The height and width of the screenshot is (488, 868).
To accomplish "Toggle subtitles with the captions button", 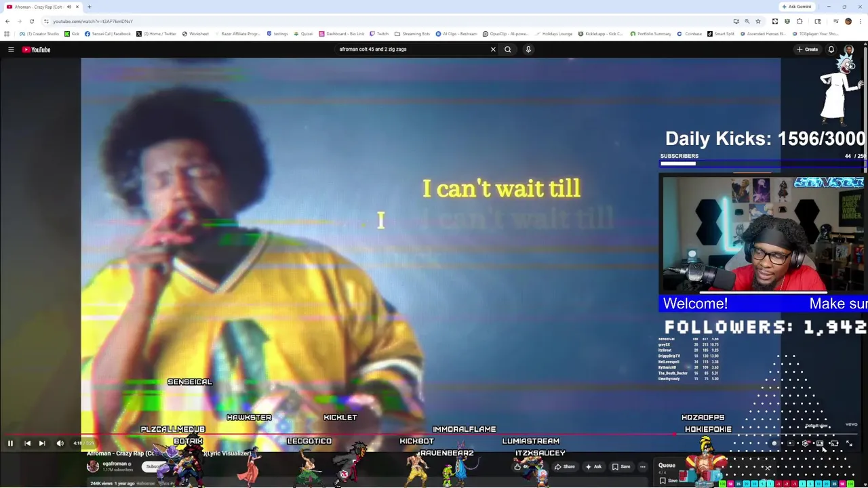I will [791, 443].
